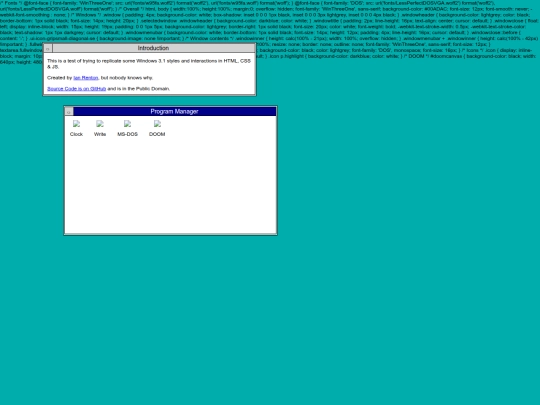Launch the MS-DOS icon
The height and width of the screenshot is (405, 540).
127,124
